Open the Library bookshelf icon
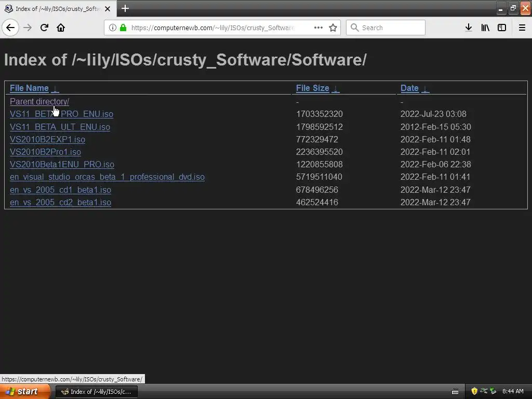532x399 pixels. 485,28
